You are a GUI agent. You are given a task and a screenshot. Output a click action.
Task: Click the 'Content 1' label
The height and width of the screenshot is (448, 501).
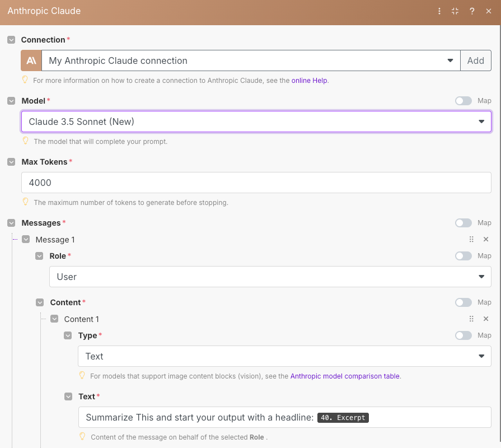coord(82,319)
